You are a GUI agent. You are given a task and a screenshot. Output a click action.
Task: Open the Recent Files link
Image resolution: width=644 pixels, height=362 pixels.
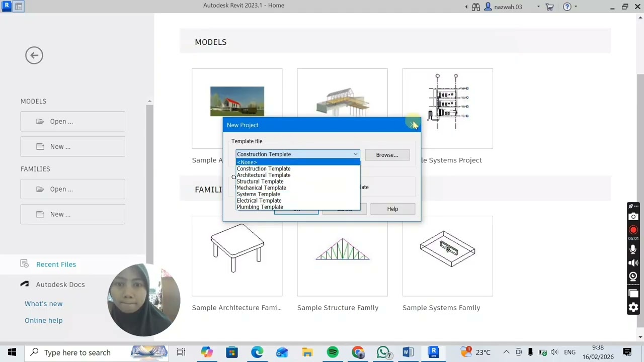56,264
